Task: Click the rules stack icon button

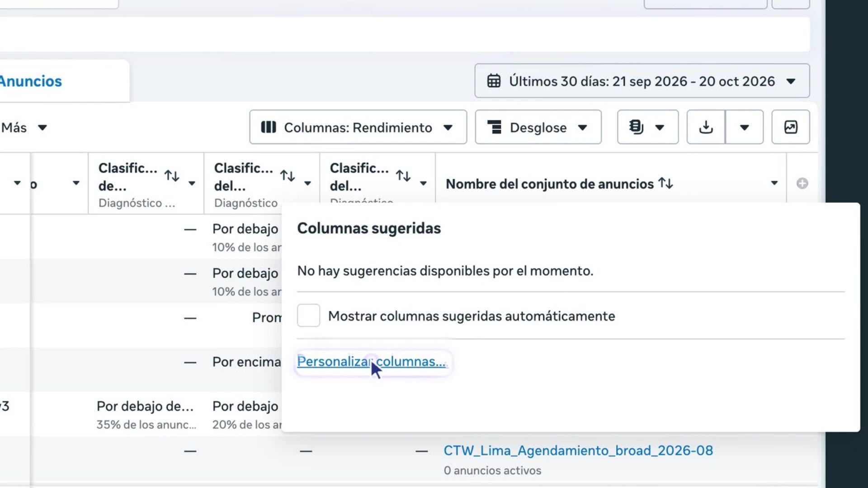Action: 648,127
